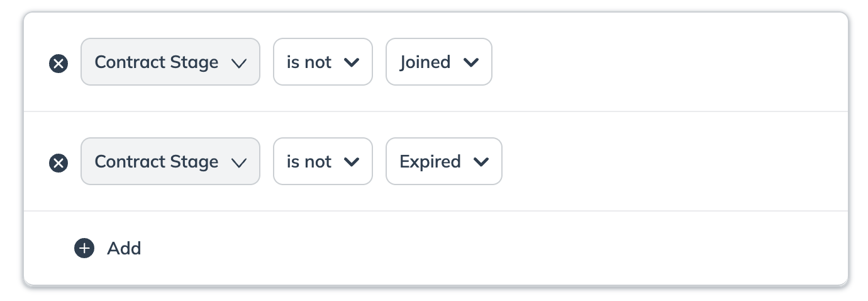Image resolution: width=868 pixels, height=301 pixels.
Task: Click the plus icon beside Add
Action: tap(84, 248)
